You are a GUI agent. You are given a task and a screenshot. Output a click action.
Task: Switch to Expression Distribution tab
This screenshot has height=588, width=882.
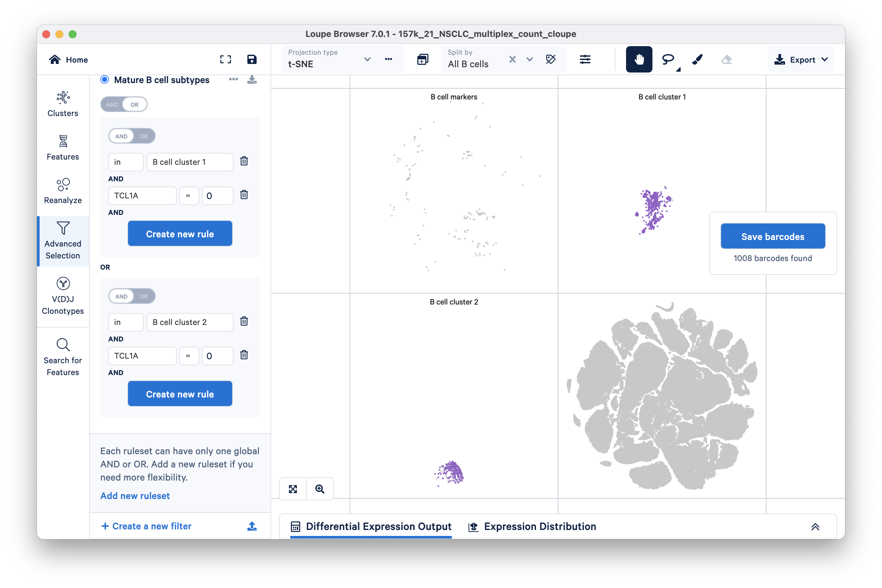pos(532,526)
